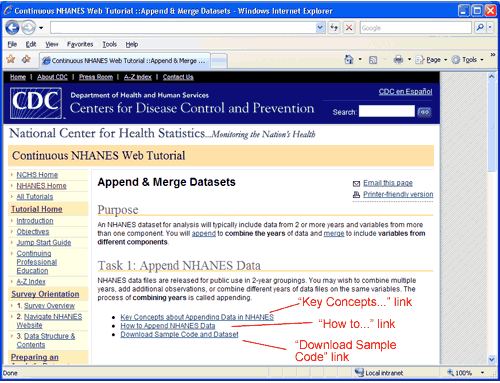Viewport: 500px width, 383px height.
Task: Open the Page menu dropdown arrow
Action: click(445, 60)
